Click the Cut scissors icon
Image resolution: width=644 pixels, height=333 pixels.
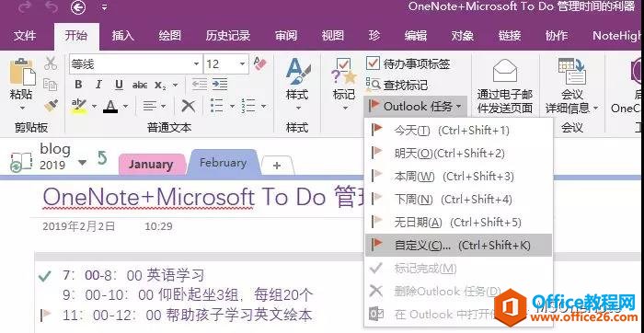(x=51, y=63)
